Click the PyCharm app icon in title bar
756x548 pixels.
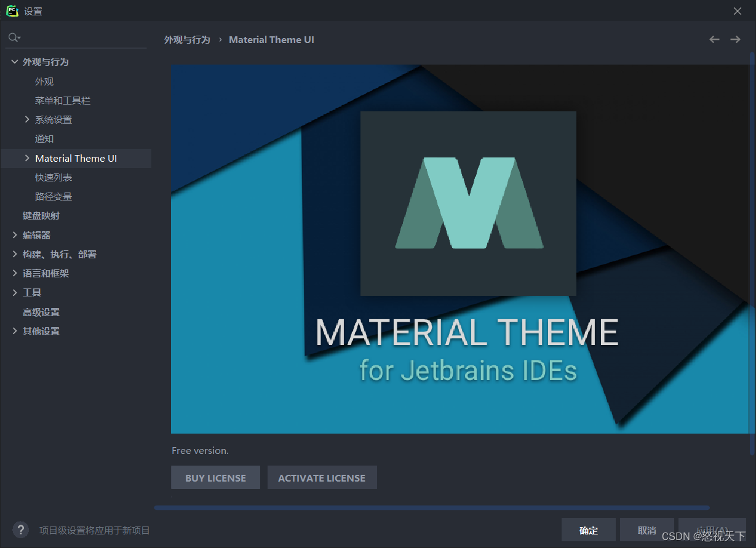pyautogui.click(x=12, y=11)
